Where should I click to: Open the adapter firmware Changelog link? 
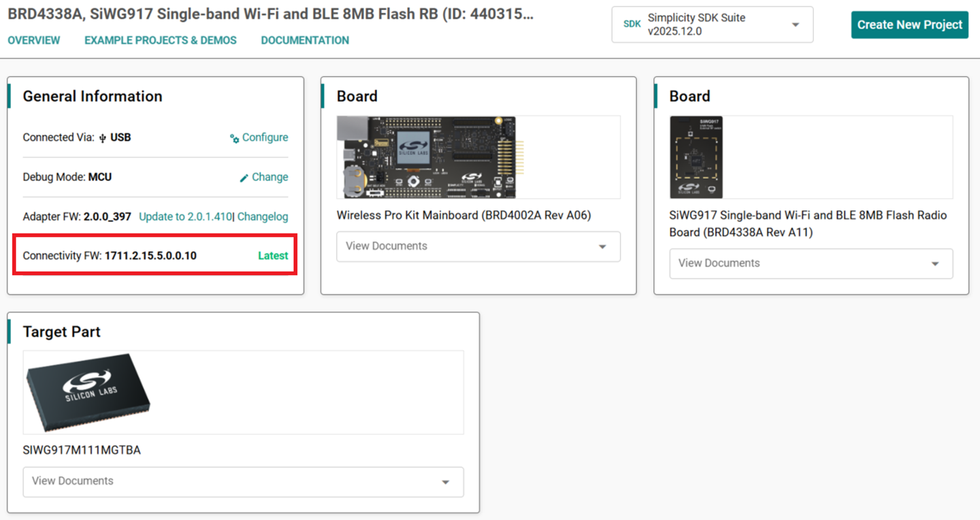click(263, 216)
